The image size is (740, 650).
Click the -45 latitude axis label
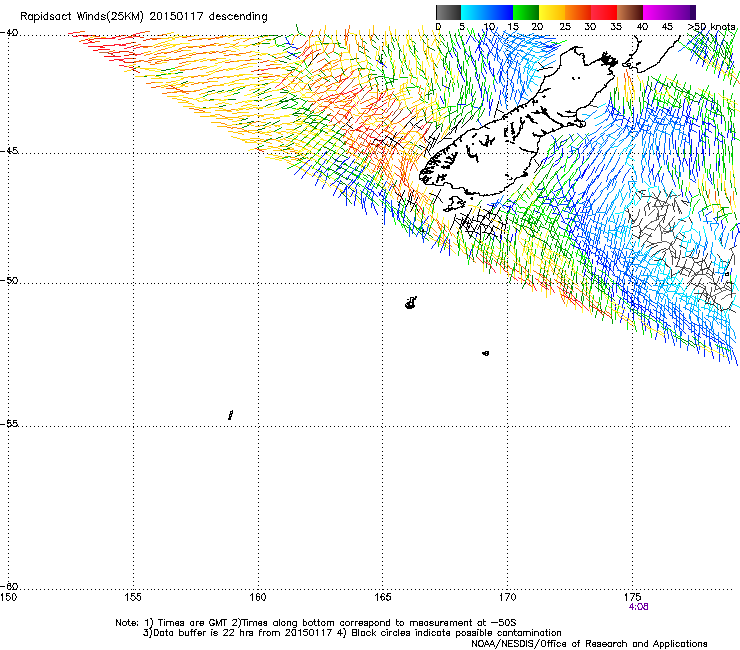click(x=9, y=151)
